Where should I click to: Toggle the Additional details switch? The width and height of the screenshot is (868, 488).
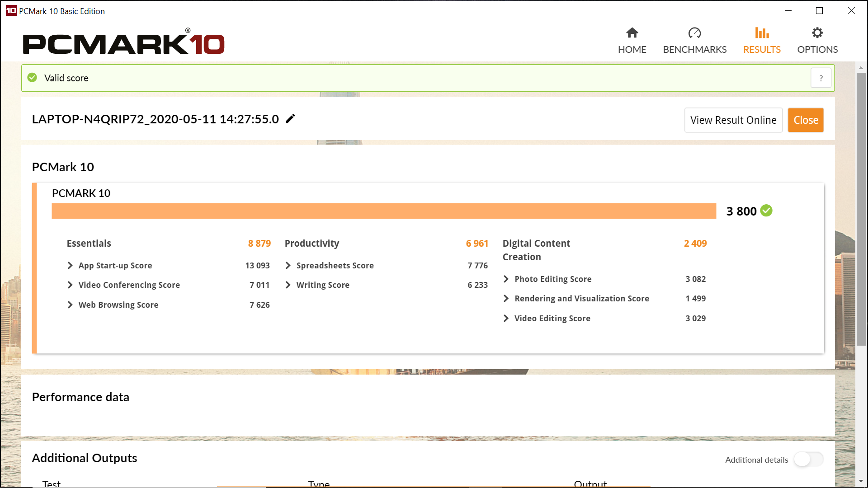pyautogui.click(x=808, y=460)
